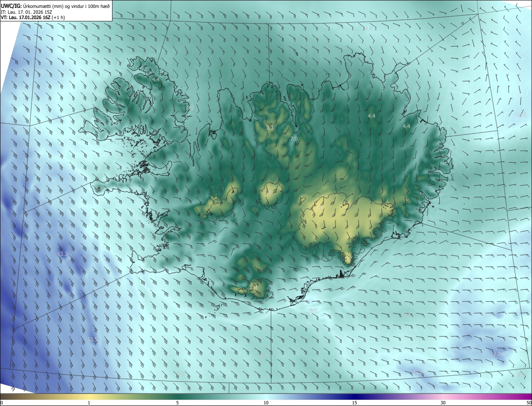This screenshot has width=532, height=406.
Task: Click the 7.0 value label on the map
Action: (294, 139)
